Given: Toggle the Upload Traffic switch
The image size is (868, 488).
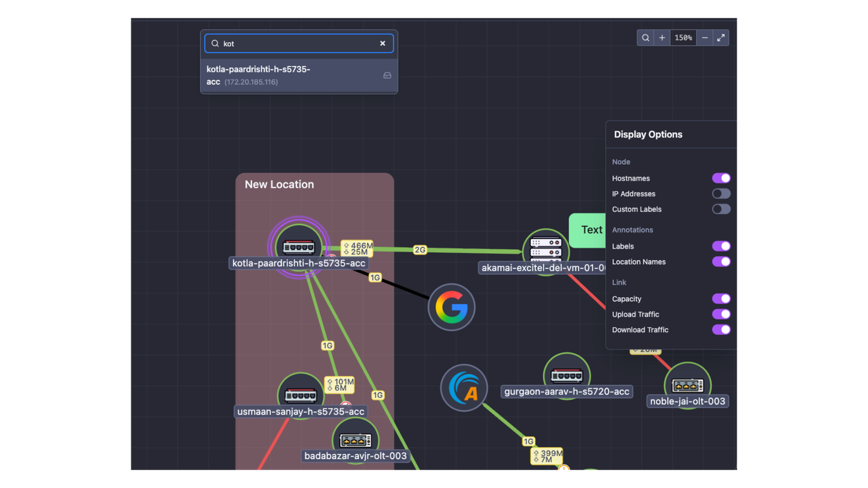Looking at the screenshot, I should click(721, 315).
